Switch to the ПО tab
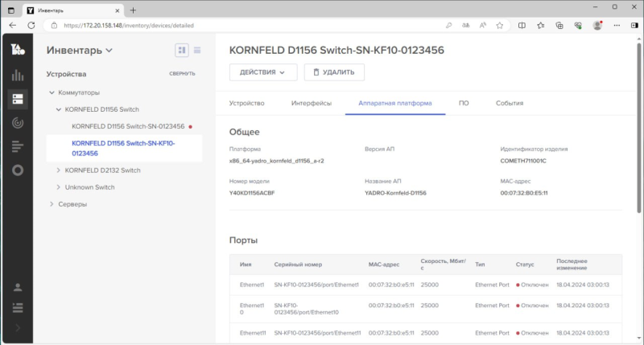 (464, 103)
